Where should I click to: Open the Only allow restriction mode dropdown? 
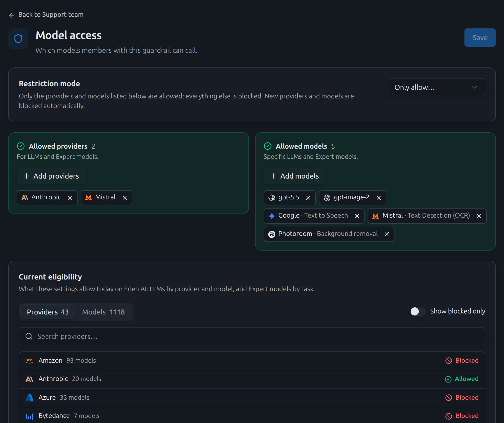coord(436,87)
